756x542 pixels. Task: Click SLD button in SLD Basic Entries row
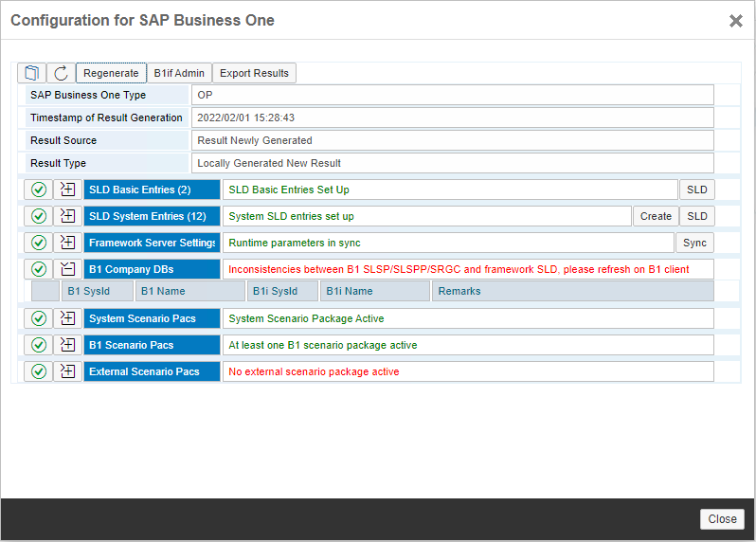696,190
